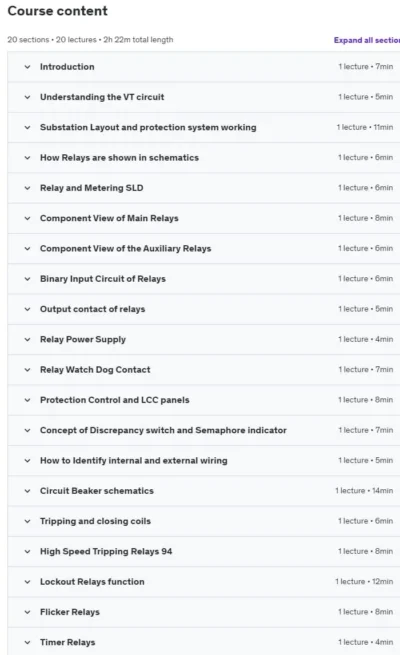Click chevron for How to Identify internal and external wiring
This screenshot has width=400, height=655.
27,461
